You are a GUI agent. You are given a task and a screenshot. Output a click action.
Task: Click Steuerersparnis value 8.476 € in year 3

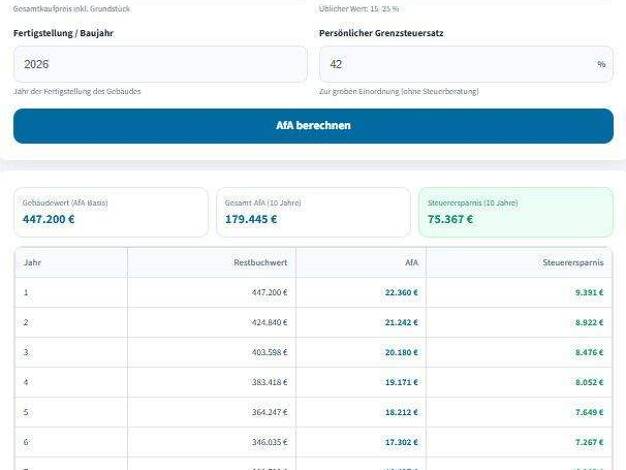click(589, 353)
